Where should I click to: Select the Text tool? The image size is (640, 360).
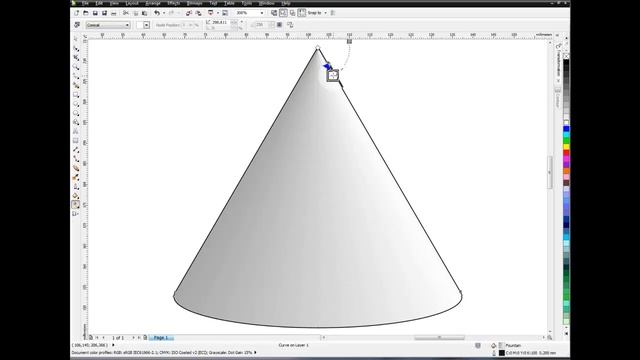[x=76, y=131]
